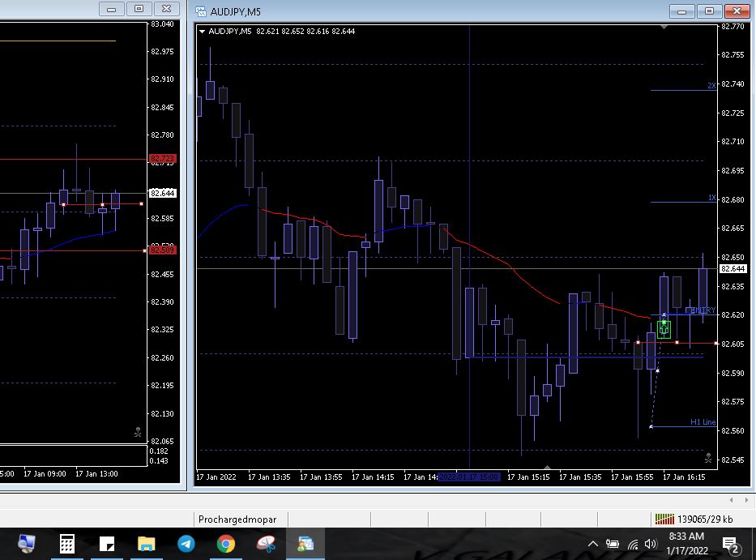Open the Calculator from the taskbar
The image size is (756, 560).
click(x=67, y=544)
